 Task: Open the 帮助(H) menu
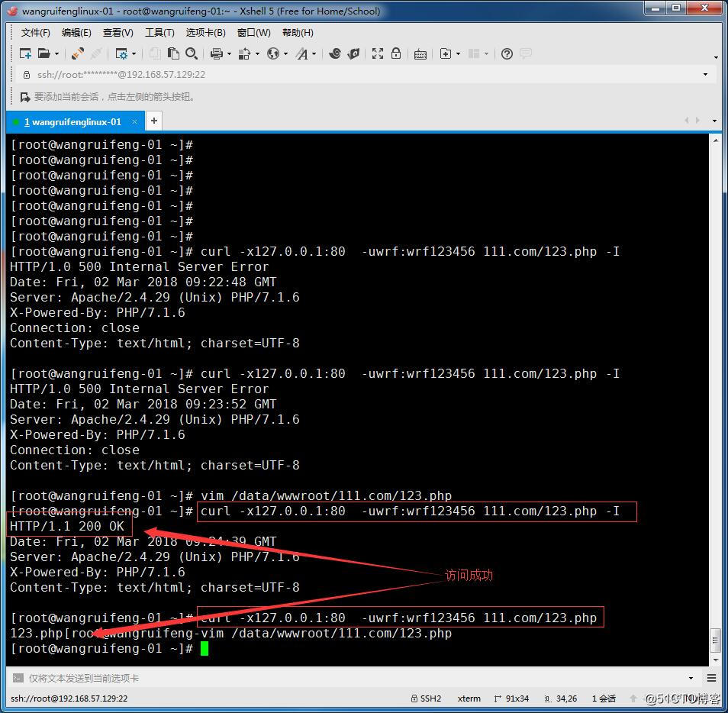(x=298, y=33)
